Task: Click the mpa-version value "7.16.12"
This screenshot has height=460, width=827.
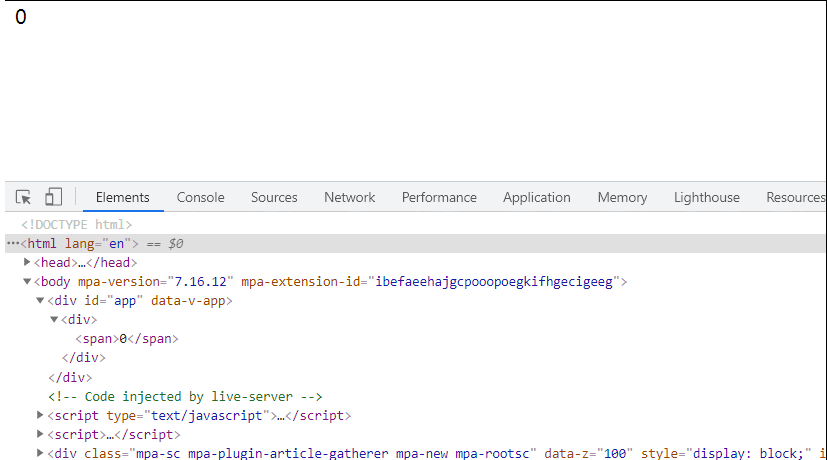Action: pyautogui.click(x=200, y=282)
